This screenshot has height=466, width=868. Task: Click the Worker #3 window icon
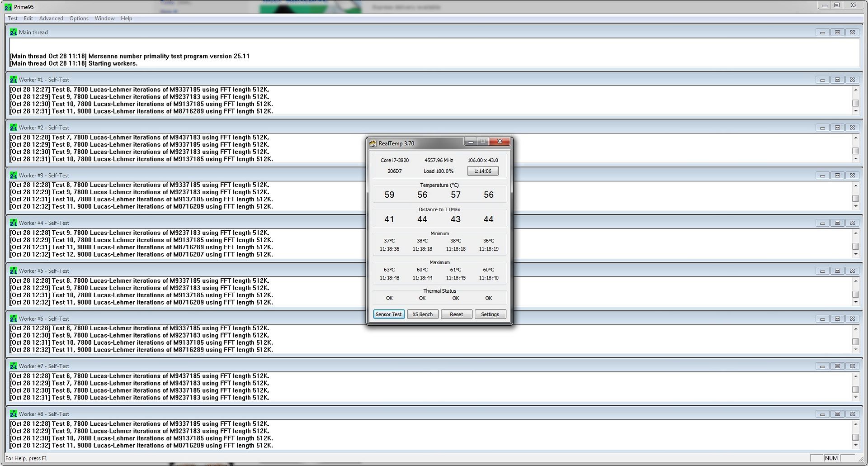pyautogui.click(x=14, y=175)
